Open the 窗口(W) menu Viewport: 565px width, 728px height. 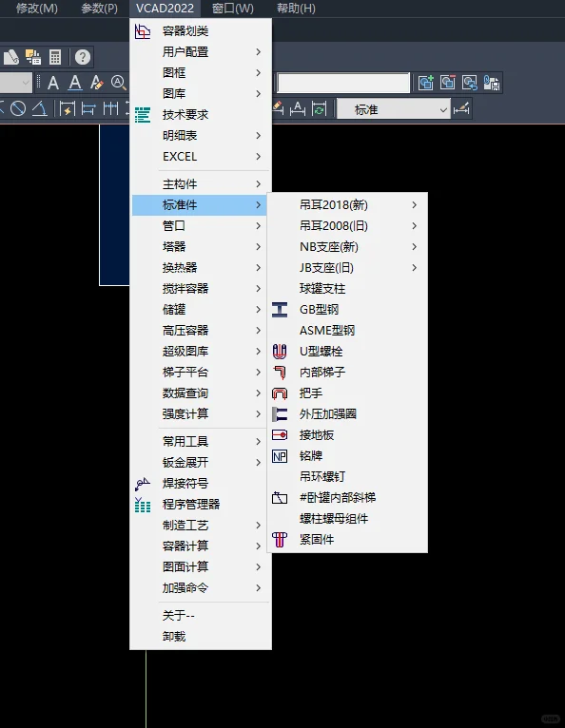coord(233,9)
